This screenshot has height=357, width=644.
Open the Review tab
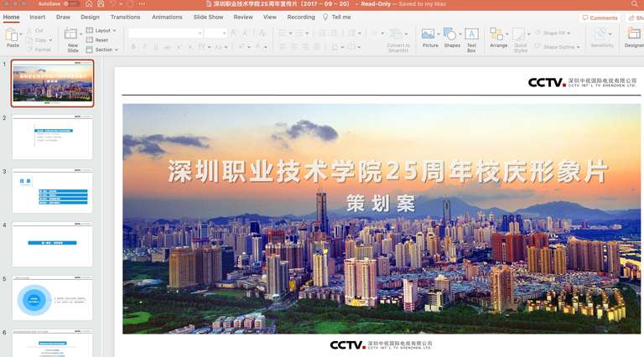[243, 17]
